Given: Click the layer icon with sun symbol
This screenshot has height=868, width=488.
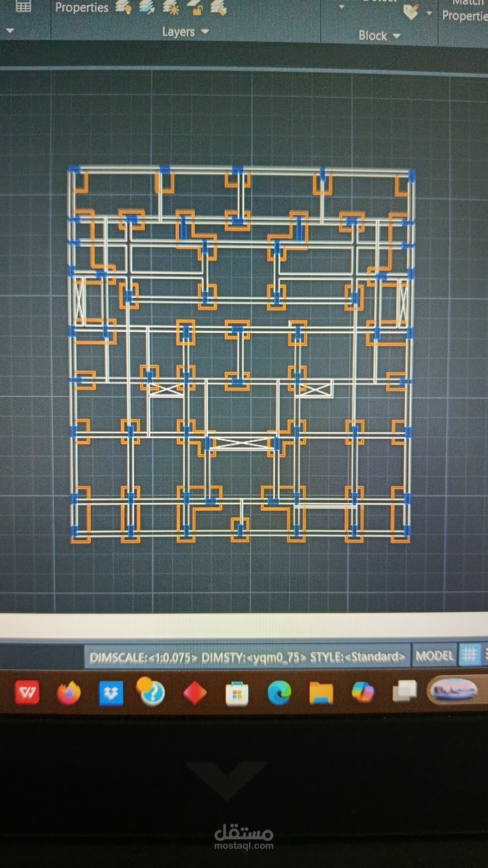Looking at the screenshot, I should [171, 8].
